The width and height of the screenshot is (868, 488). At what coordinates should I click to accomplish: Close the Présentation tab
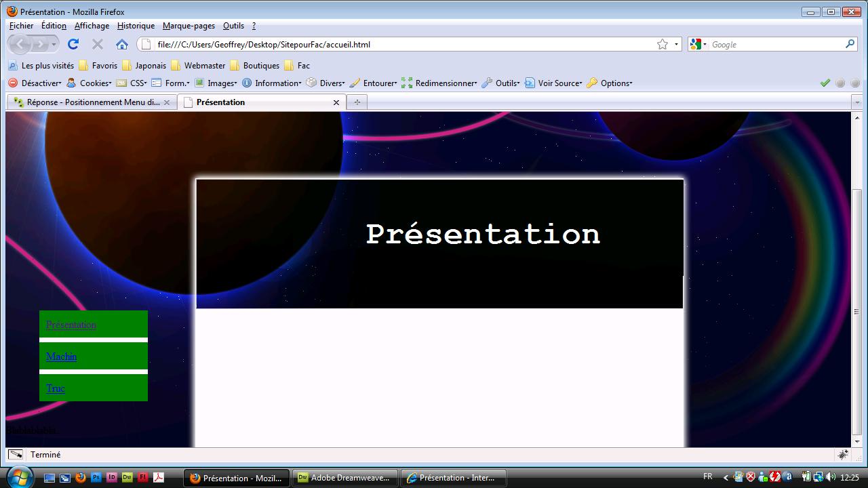point(336,102)
